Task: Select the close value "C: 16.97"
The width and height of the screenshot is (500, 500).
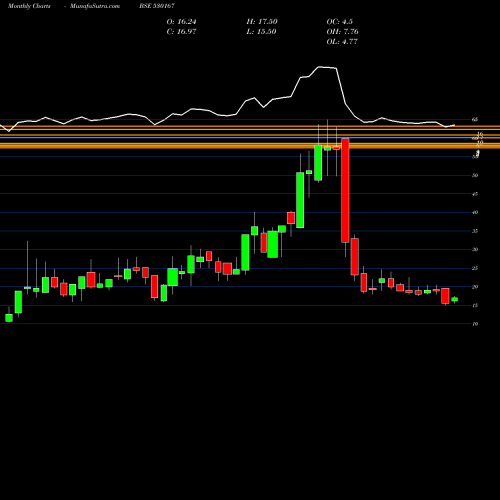Action: pyautogui.click(x=181, y=32)
